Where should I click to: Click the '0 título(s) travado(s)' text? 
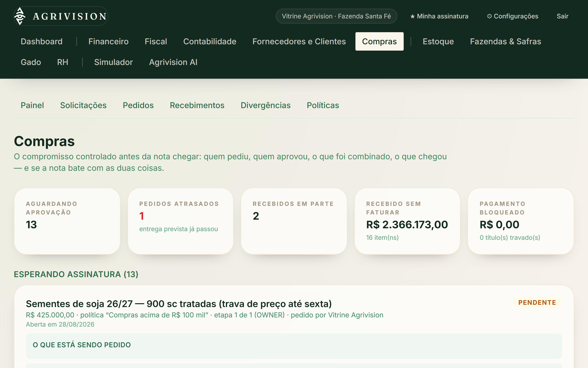pos(510,237)
